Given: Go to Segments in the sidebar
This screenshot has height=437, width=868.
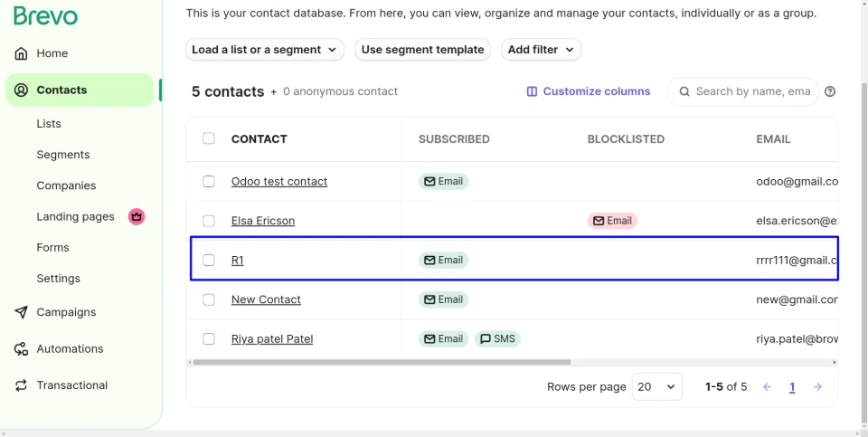Looking at the screenshot, I should (x=63, y=155).
